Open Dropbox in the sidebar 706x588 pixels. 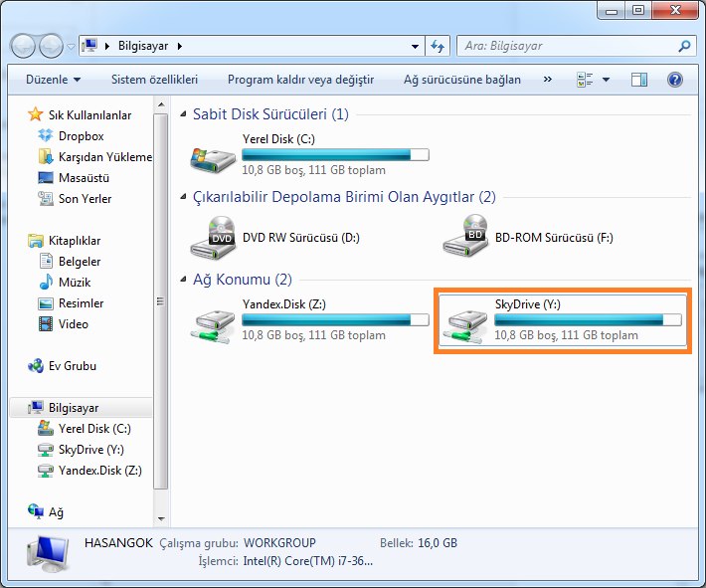[x=72, y=135]
